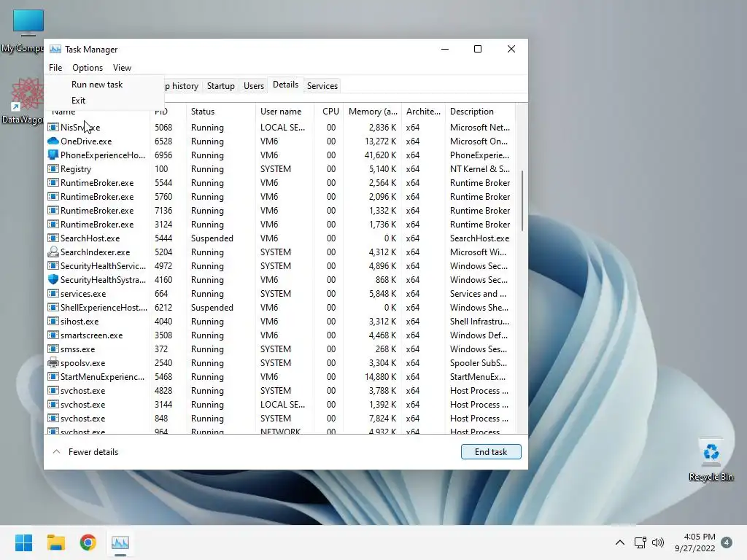Select the svchost.exe row with PID 3144
Viewport: 747px width, 560px height.
[x=280, y=404]
